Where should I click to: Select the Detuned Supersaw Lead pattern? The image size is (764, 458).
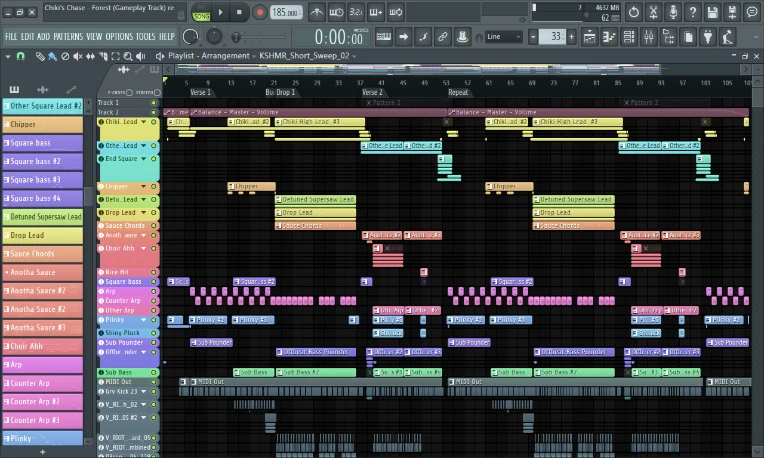43,217
